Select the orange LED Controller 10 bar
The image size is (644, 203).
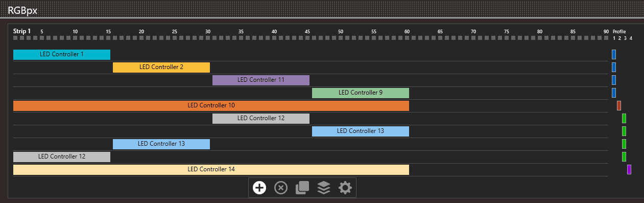[x=211, y=105]
